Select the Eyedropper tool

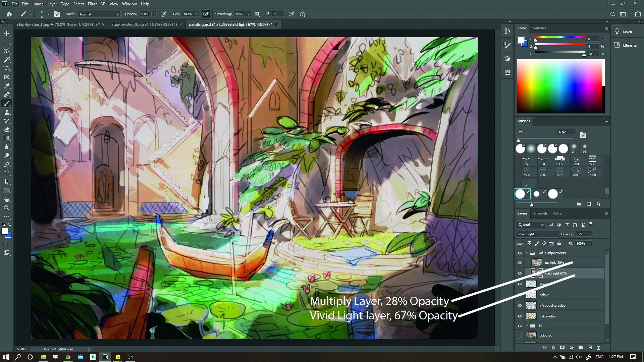point(7,86)
